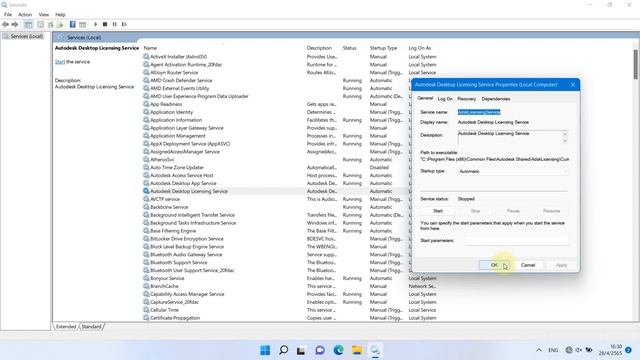Toggle the Show/Hide Action Pane toolbar icon
The image size is (640, 360).
point(82,24)
